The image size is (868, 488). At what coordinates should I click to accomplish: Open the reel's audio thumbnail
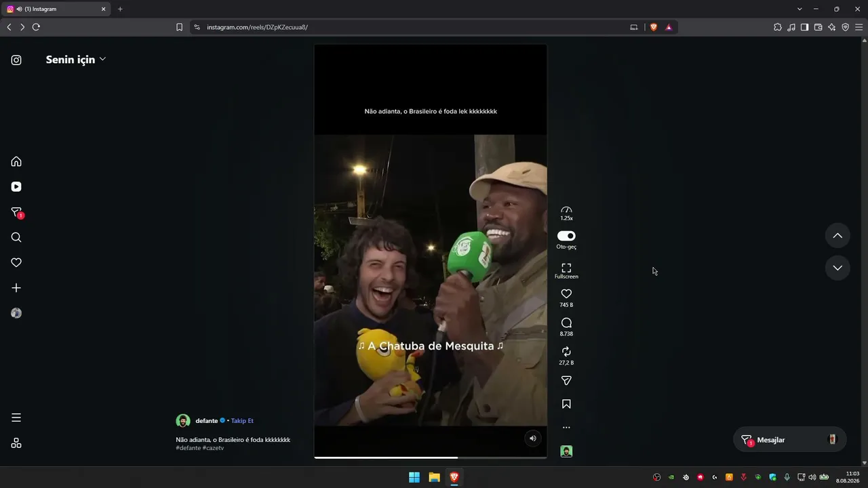[566, 451]
